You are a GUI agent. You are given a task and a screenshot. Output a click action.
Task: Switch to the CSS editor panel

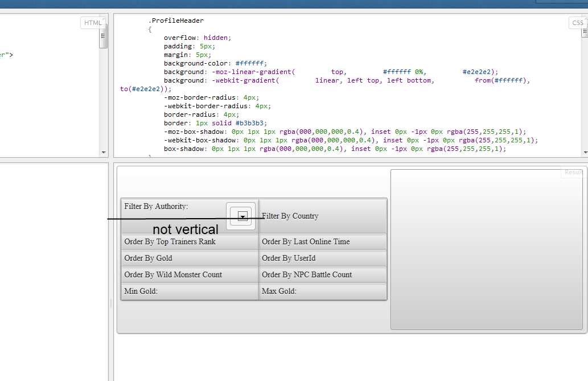tap(577, 22)
